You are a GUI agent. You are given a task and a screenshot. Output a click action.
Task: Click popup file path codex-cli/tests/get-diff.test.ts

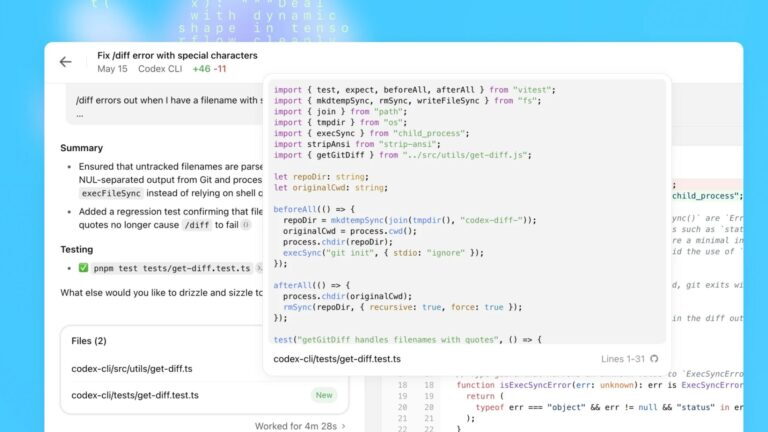[337, 359]
